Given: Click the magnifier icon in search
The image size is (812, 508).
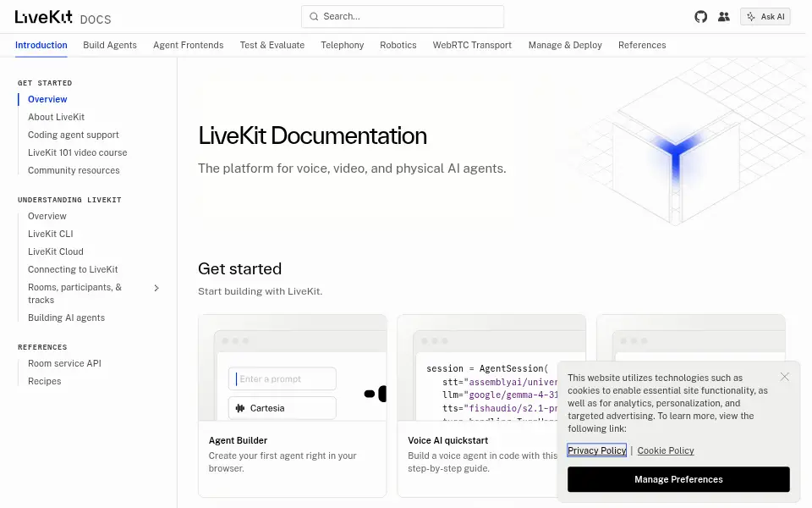Looking at the screenshot, I should (314, 17).
